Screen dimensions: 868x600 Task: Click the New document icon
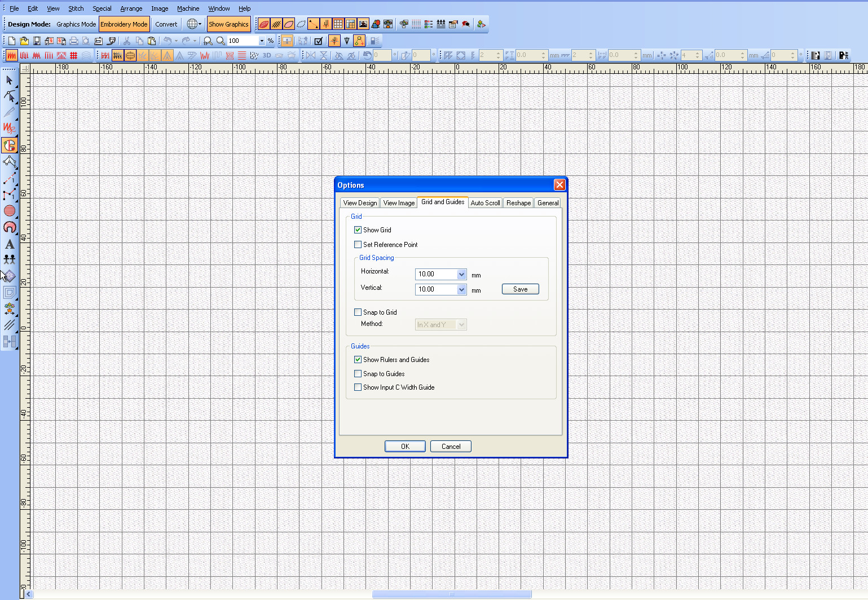[x=11, y=41]
